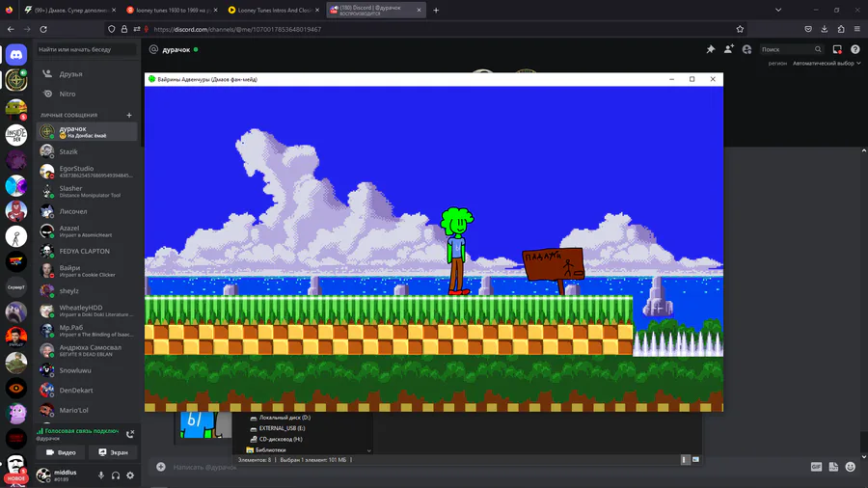Open Nitro page
The image size is (868, 488).
pos(87,94)
